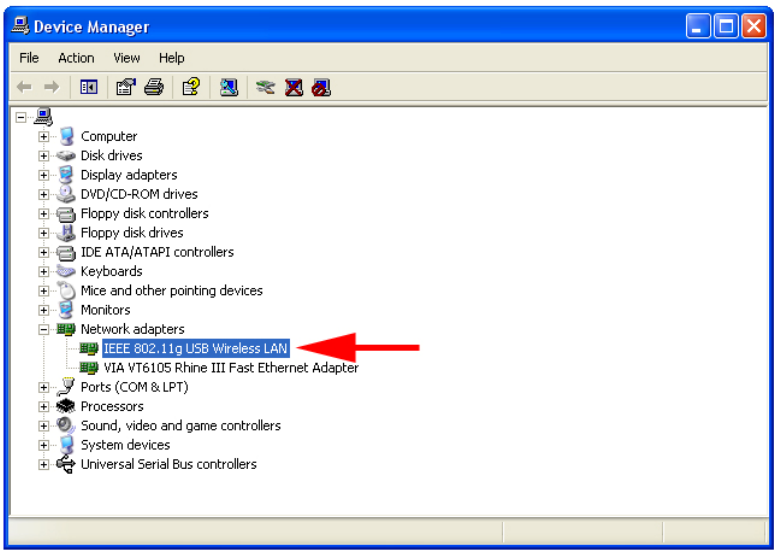Viewport: 780px width, 557px height.
Task: Click the Network adapters category icon
Action: pyautogui.click(x=66, y=329)
